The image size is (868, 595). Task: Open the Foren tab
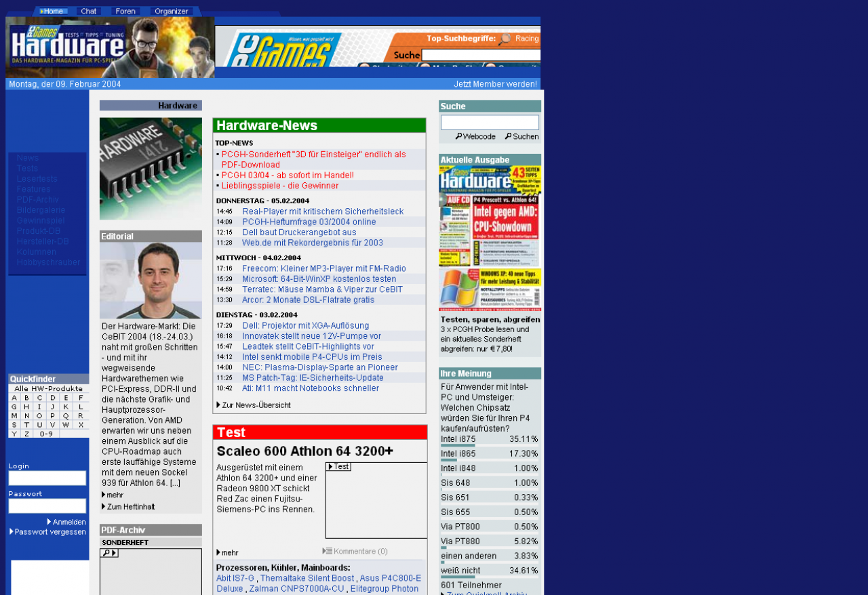coord(125,11)
